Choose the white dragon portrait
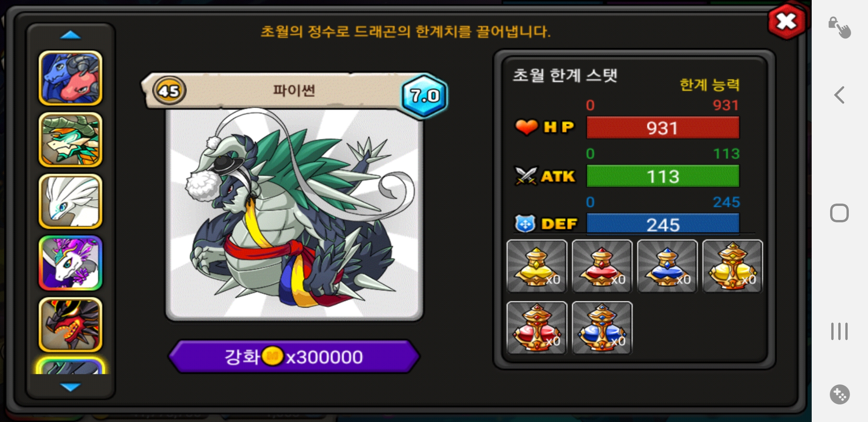The width and height of the screenshot is (868, 422). [x=70, y=201]
